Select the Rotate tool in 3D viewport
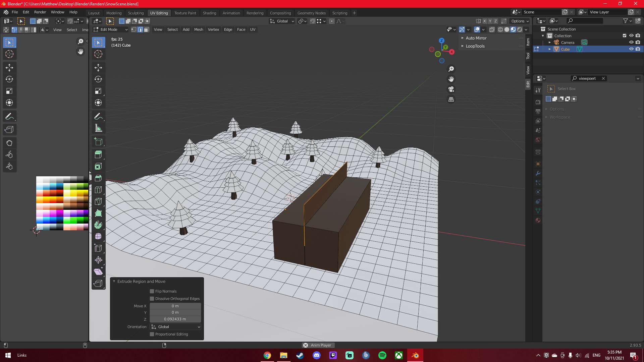The height and width of the screenshot is (362, 644). (98, 79)
